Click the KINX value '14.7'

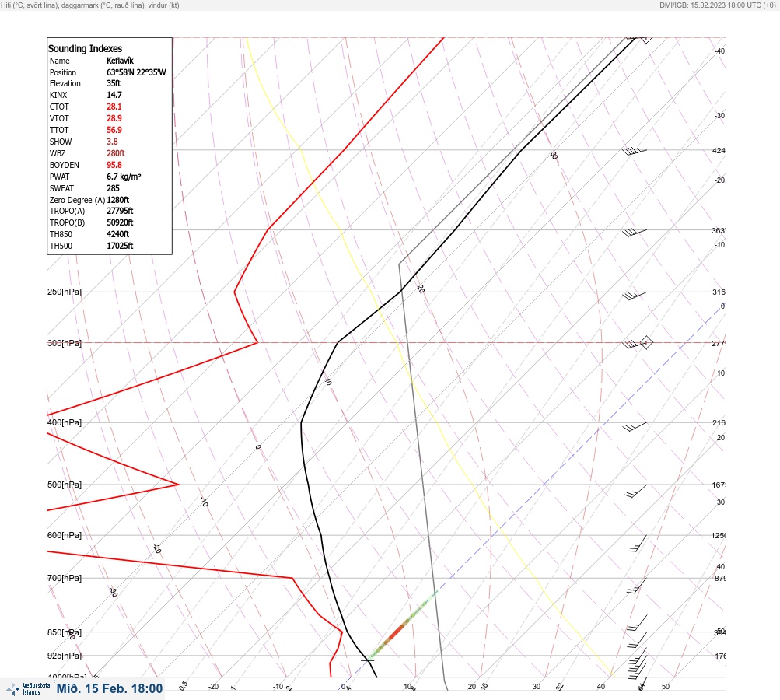pyautogui.click(x=114, y=95)
